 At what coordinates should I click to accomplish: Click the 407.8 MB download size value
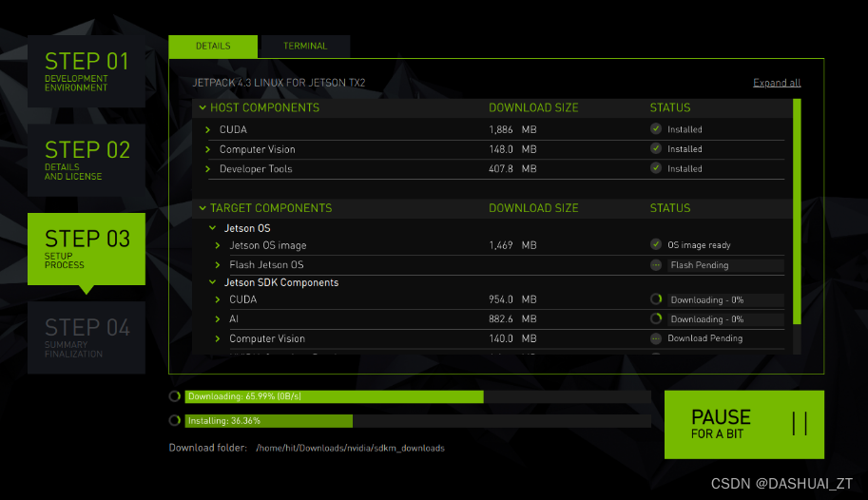point(512,169)
